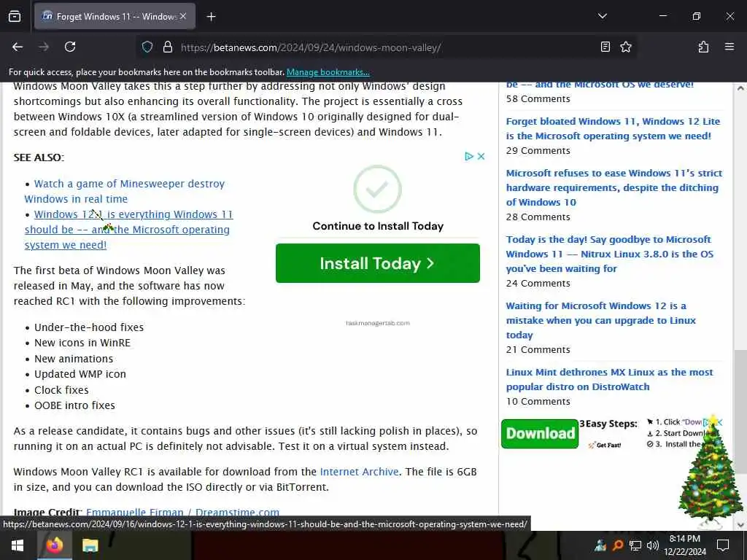The image size is (747, 560).
Task: Open the Internet Archive link
Action: pos(359,472)
